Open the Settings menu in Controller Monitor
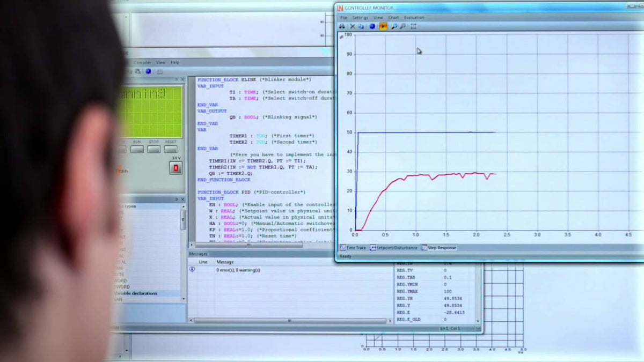The height and width of the screenshot is (362, 644). tap(360, 18)
